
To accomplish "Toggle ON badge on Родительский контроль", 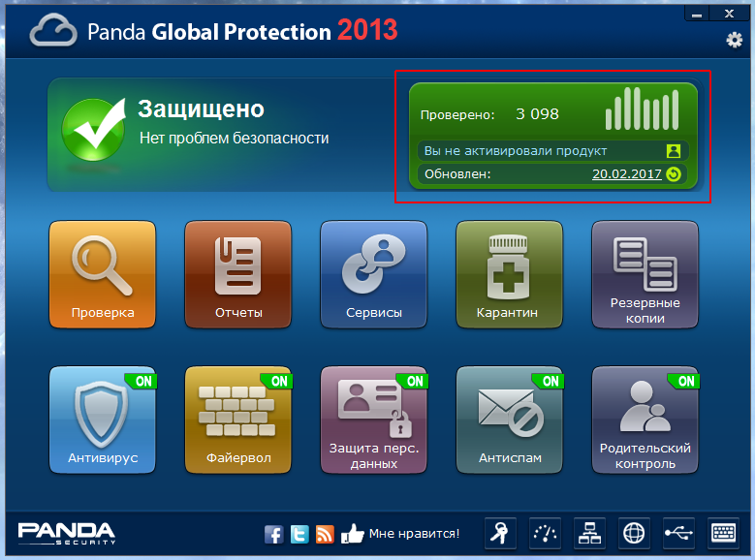I will pyautogui.click(x=685, y=381).
